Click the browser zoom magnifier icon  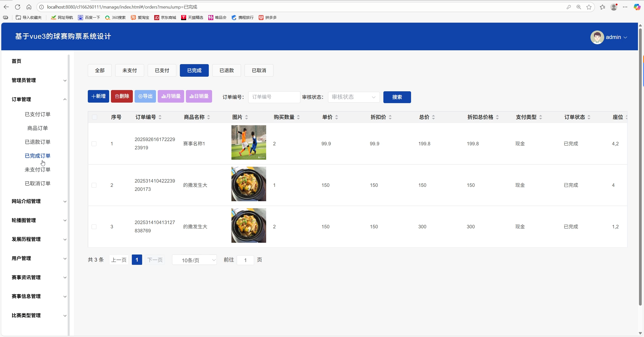tap(579, 7)
